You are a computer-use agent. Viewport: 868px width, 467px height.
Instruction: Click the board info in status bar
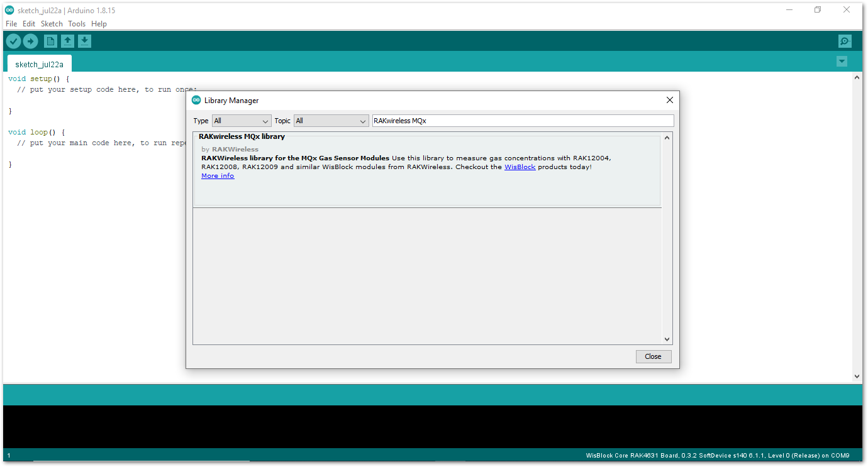tap(718, 456)
